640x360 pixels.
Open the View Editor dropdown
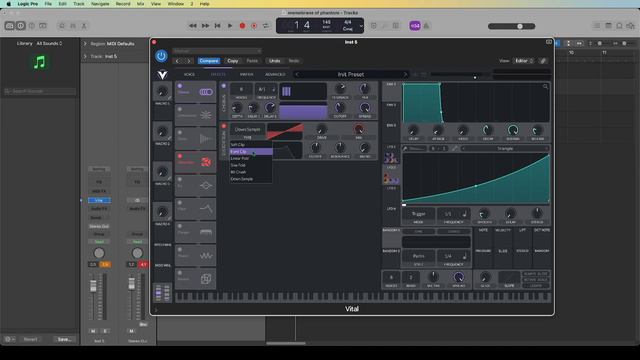[524, 61]
